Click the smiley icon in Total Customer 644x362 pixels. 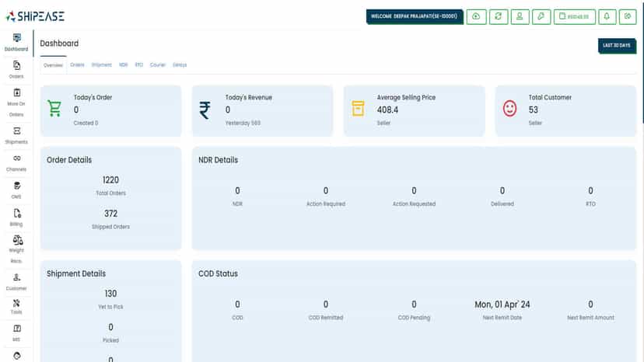(509, 108)
